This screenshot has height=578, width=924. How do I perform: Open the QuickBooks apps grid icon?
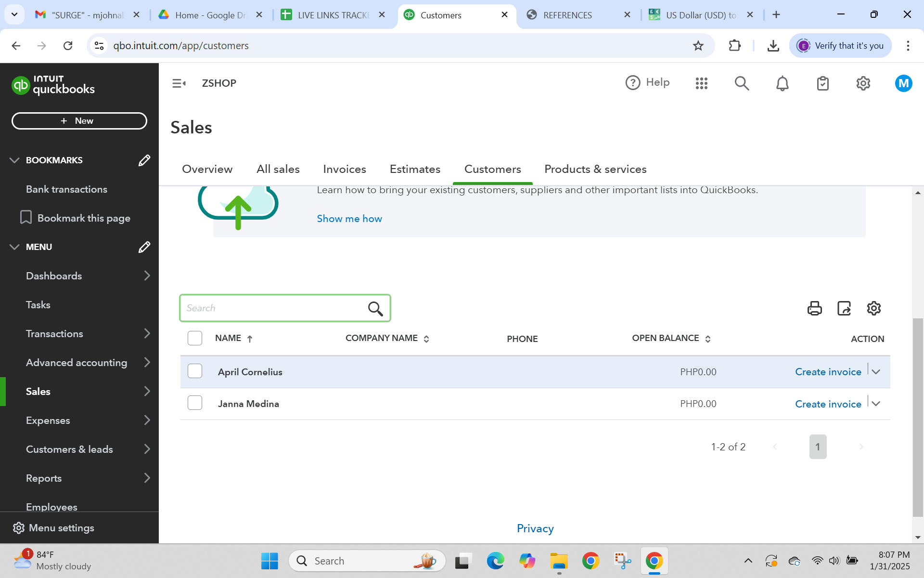701,83
